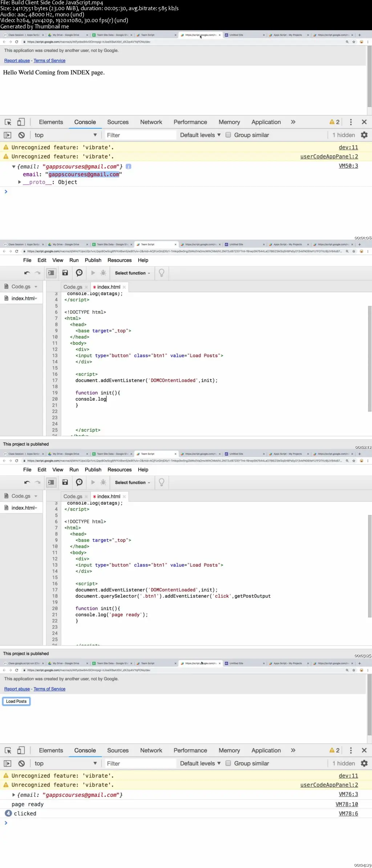
Task: Click page scrollbar in the 00:01:08 frame
Action: [369, 76]
